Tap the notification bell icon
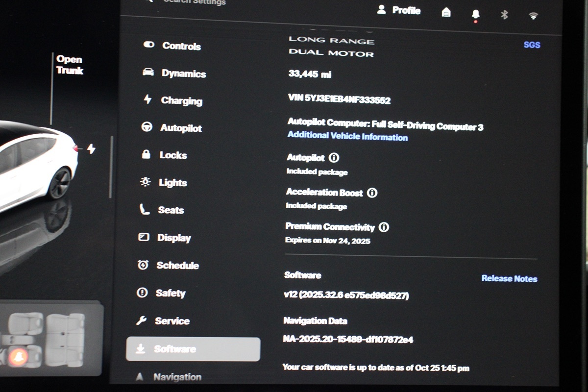Screen dimensions: 588x392 [475, 14]
